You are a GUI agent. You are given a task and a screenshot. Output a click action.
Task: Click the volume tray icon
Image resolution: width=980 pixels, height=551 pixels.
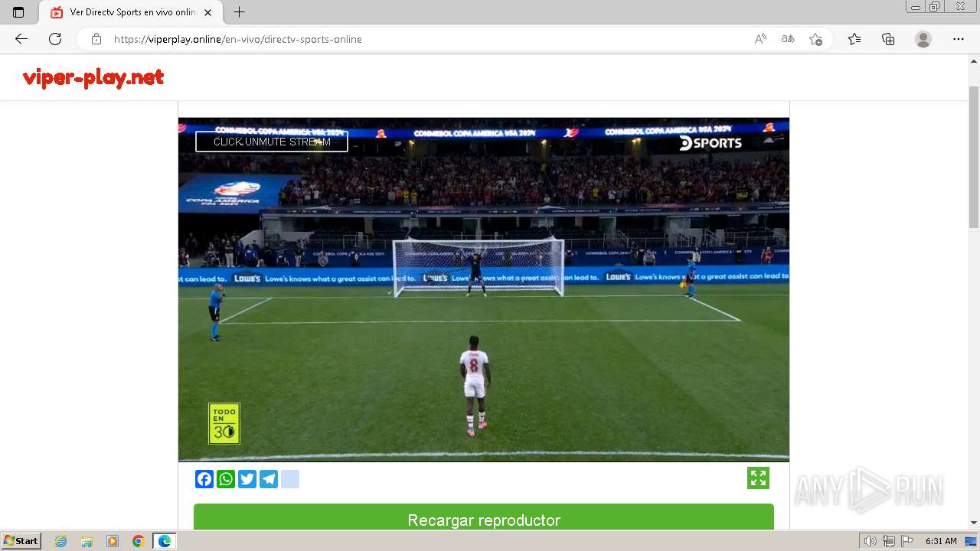(x=870, y=541)
